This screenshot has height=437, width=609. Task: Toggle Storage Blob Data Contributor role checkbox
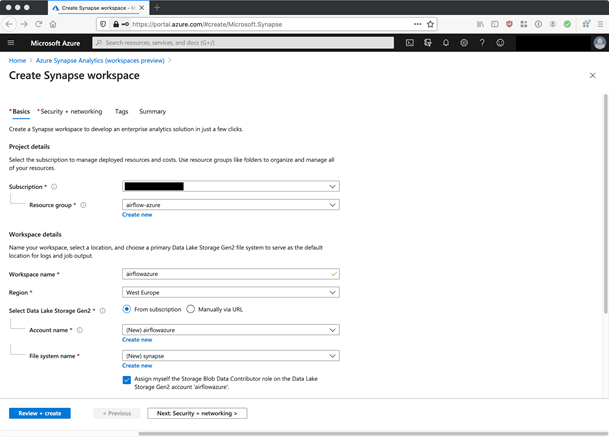127,380
